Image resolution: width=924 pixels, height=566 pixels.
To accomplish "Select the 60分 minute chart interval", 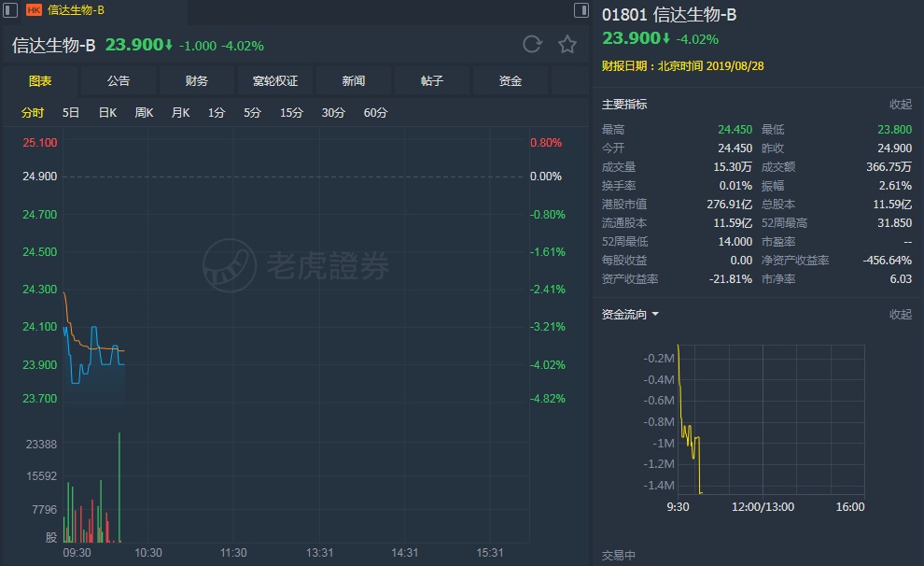I will coord(375,113).
